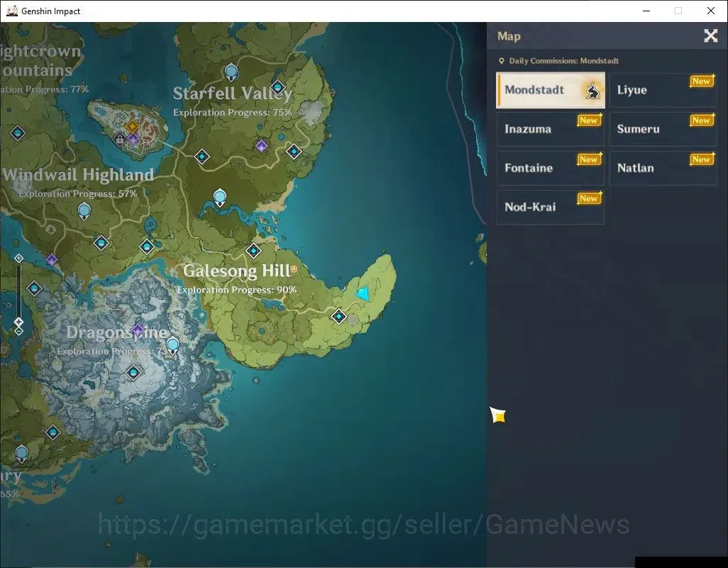Viewport: 728px width, 568px height.
Task: Switch map to Liyue
Action: [663, 90]
